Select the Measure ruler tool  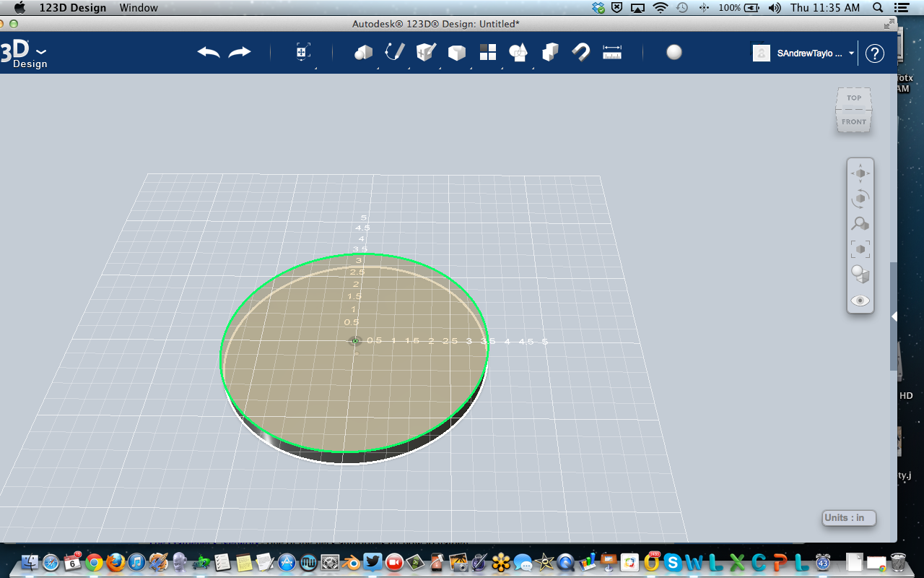click(611, 52)
